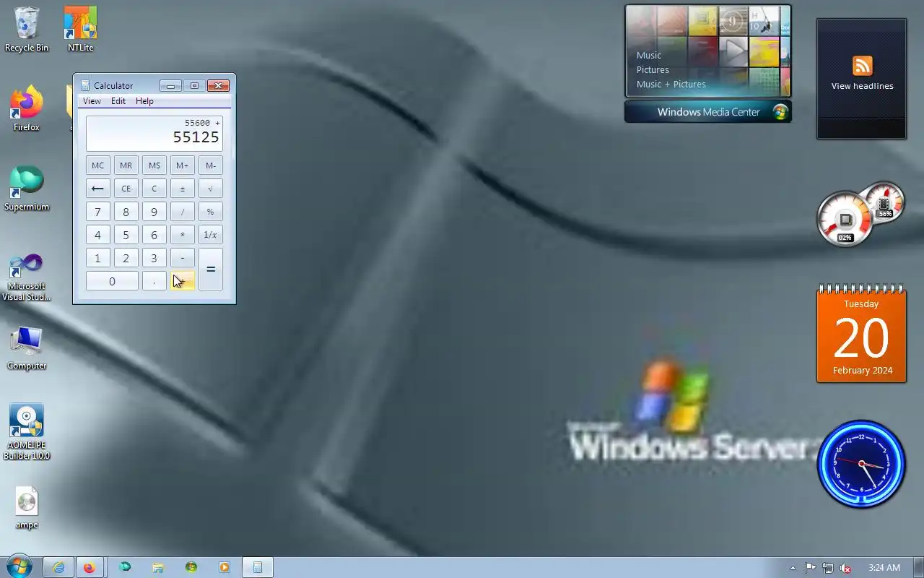
Task: Click the Calculator display showing 55125
Action: pyautogui.click(x=154, y=133)
